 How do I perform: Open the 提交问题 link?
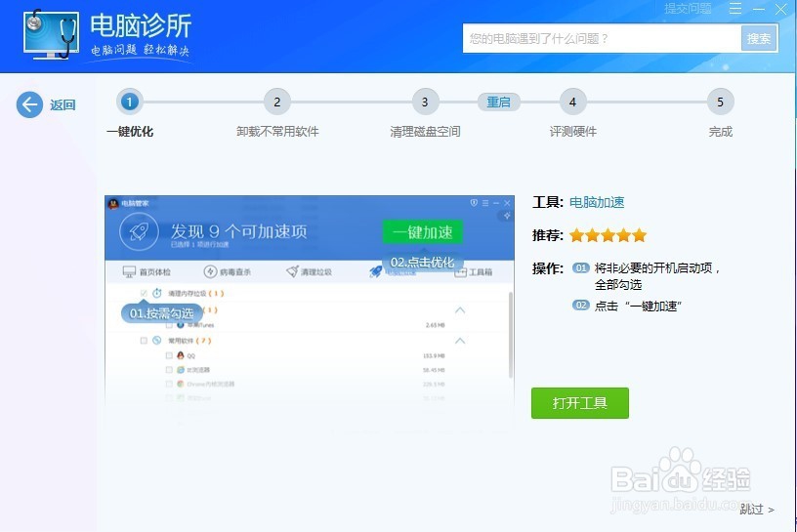(x=688, y=9)
